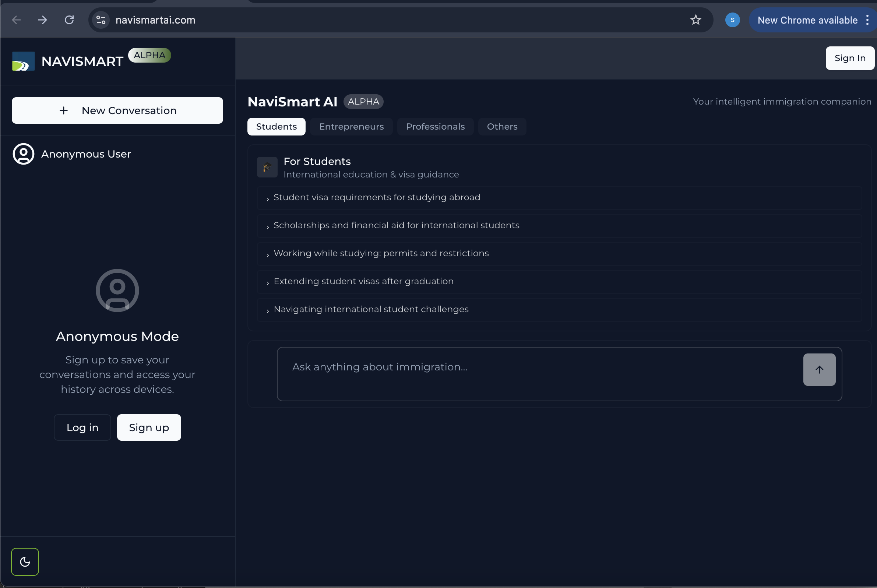This screenshot has width=877, height=588.
Task: Click the site information icon in address bar
Action: click(x=101, y=20)
